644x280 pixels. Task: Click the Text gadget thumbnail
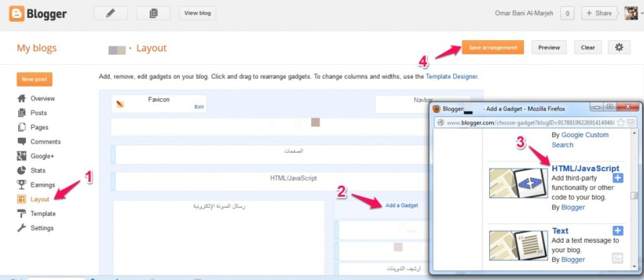pyautogui.click(x=511, y=245)
